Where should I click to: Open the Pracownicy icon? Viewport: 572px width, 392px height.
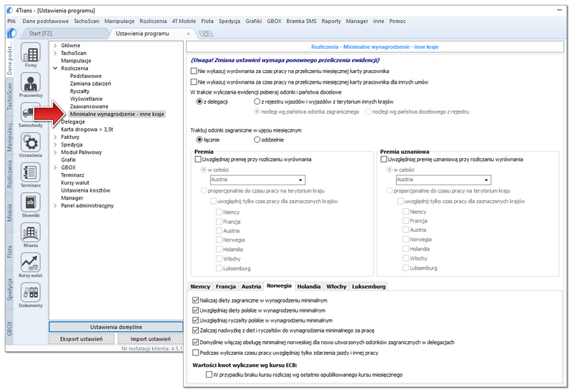tap(31, 82)
